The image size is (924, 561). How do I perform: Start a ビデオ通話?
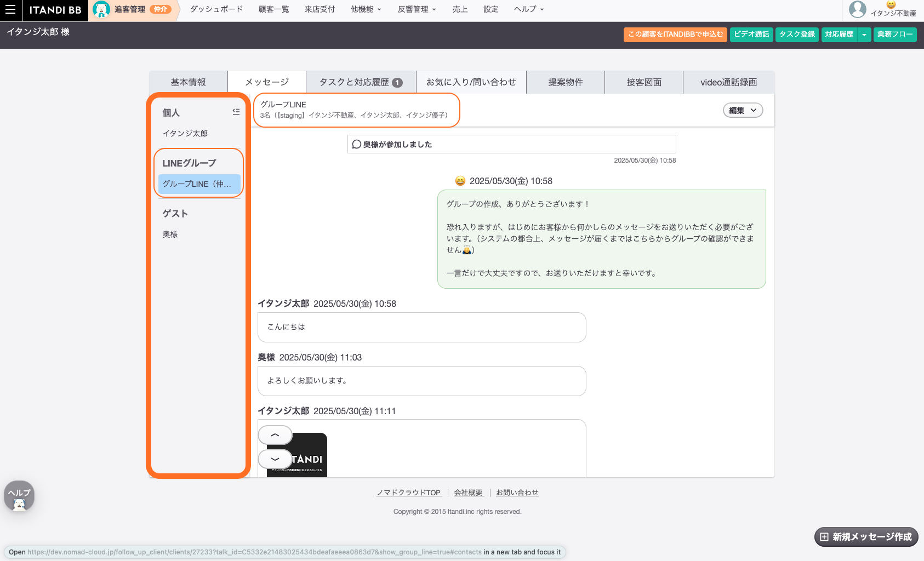click(x=751, y=35)
